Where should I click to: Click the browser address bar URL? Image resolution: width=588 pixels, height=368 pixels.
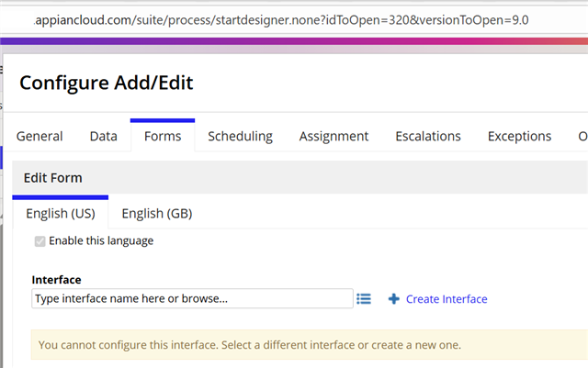click(276, 18)
